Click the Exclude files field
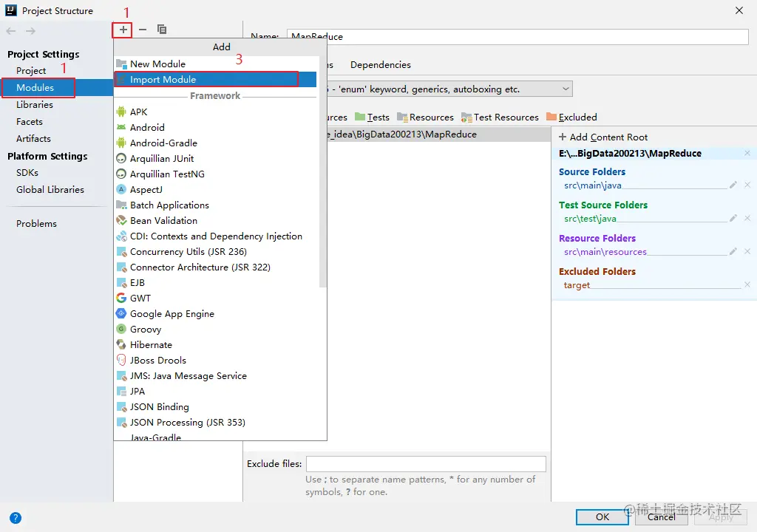Screen dimensions: 757x532 pos(426,464)
